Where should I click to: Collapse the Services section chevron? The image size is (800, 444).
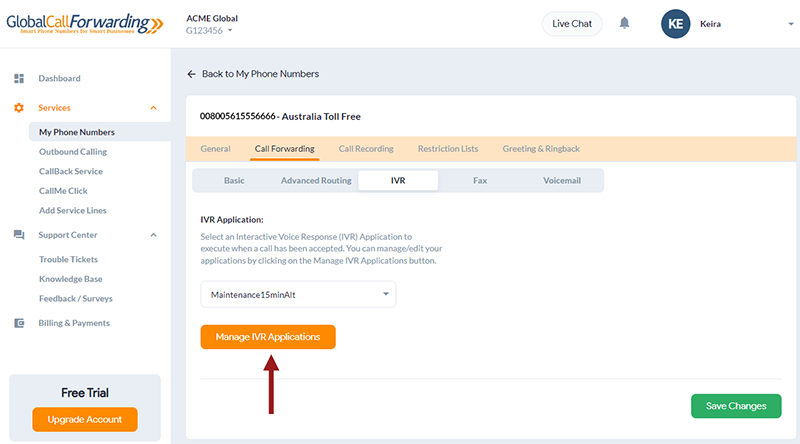point(154,108)
